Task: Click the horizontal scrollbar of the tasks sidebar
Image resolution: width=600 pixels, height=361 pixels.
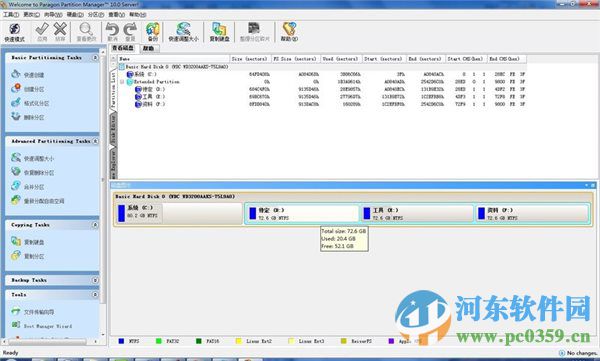Action: [50, 341]
